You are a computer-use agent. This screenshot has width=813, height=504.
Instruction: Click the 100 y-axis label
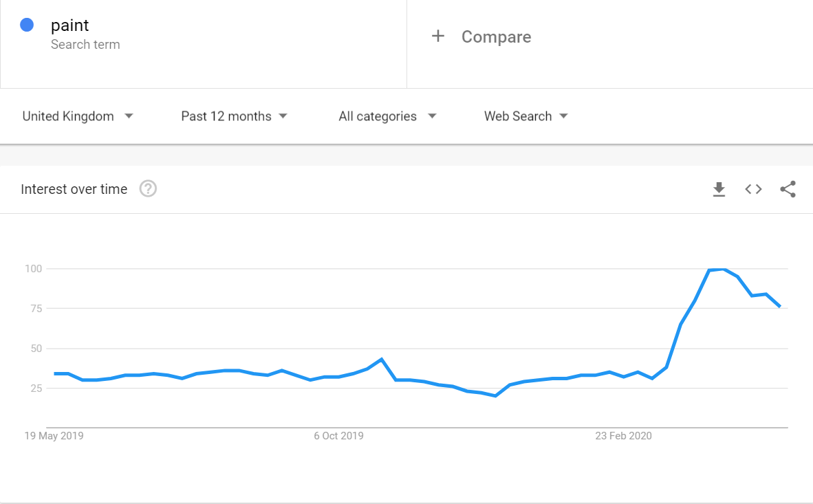click(34, 268)
